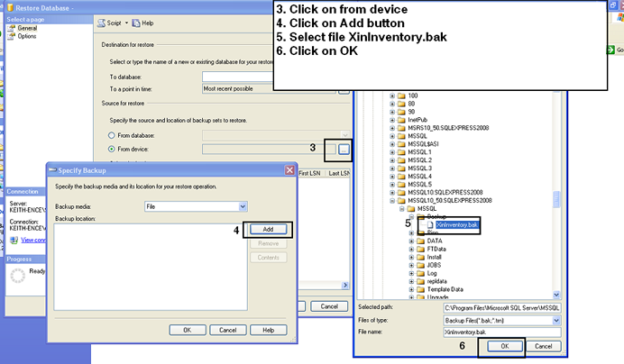The width and height of the screenshot is (624, 364).
Task: Expand the 90 folder
Action: (x=392, y=112)
